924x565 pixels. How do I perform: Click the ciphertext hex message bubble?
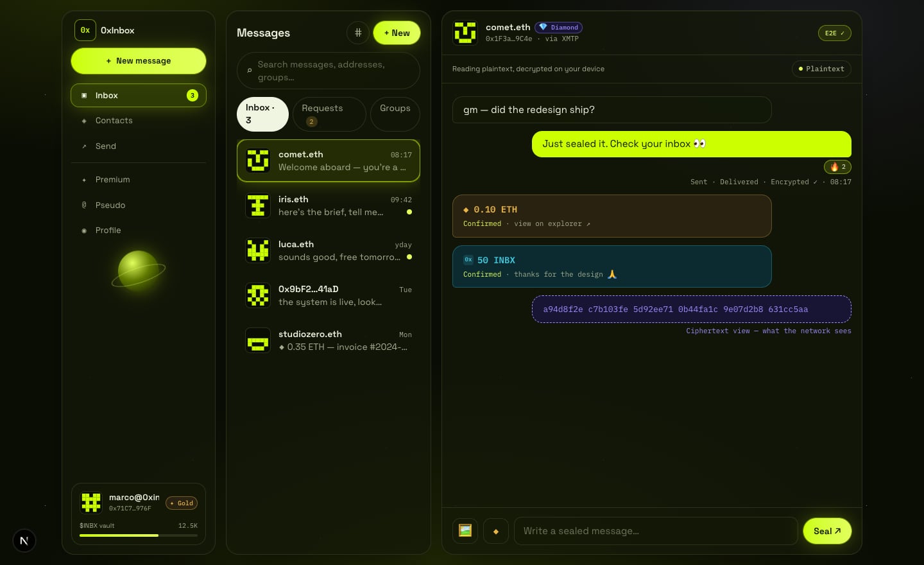coord(692,309)
